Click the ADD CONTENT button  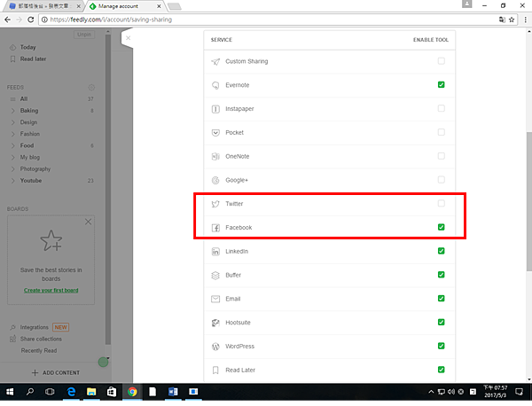point(56,373)
